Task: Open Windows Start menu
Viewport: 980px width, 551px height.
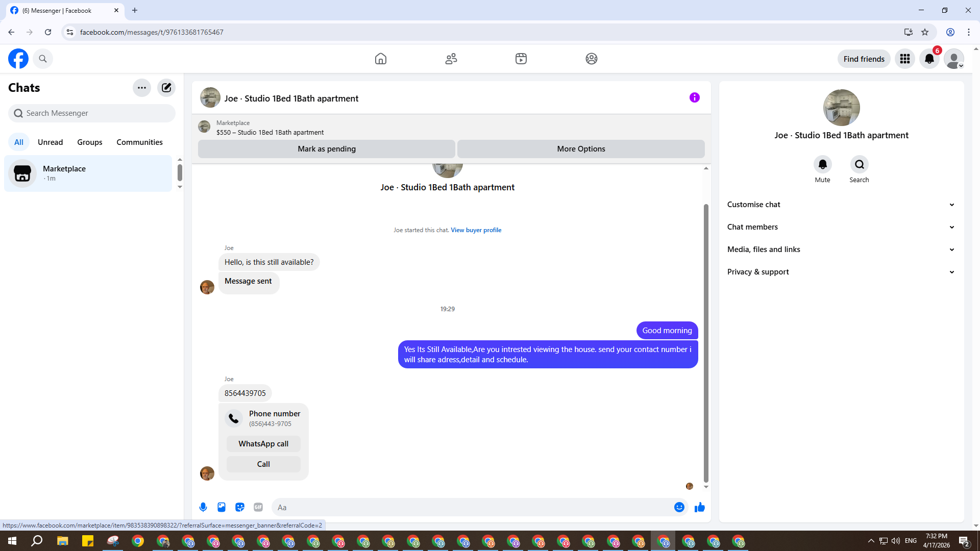Action: pos(12,541)
